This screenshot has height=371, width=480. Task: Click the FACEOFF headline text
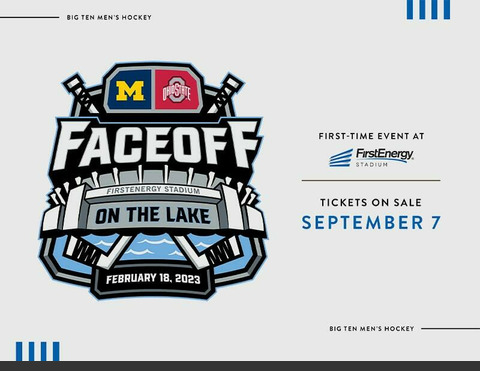pos(156,144)
